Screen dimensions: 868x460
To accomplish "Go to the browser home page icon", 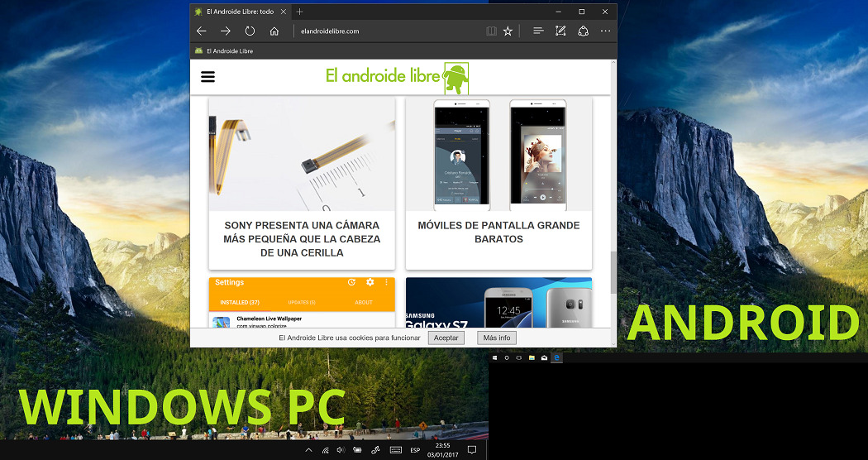I will [274, 31].
